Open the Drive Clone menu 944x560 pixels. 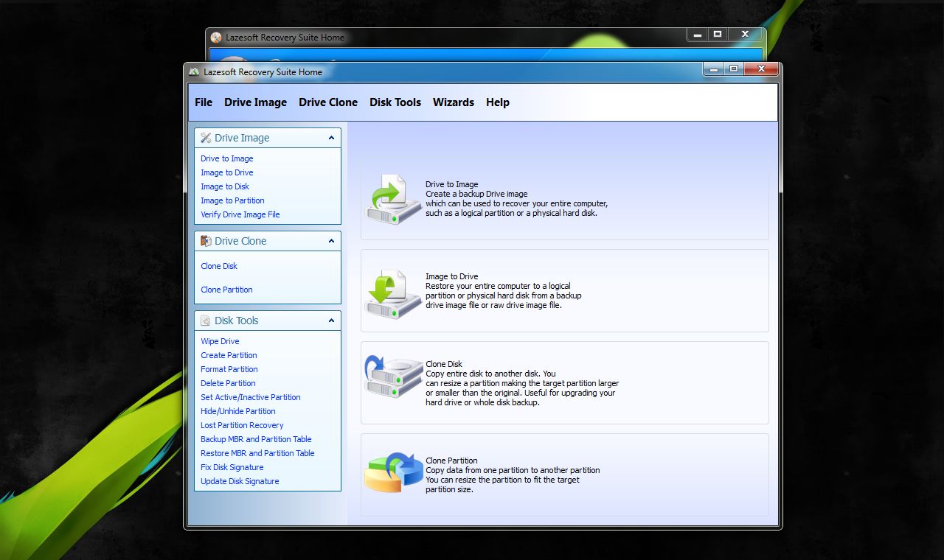(x=328, y=102)
